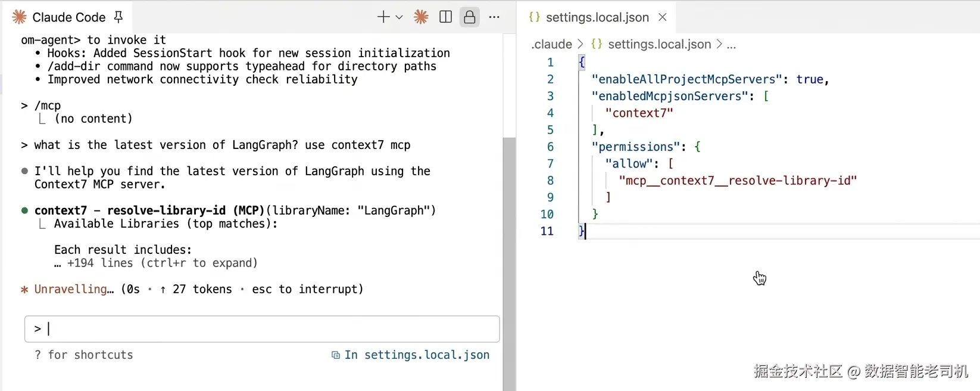
Task: Click the '/mcp' command line in terminal
Action: click(41, 105)
